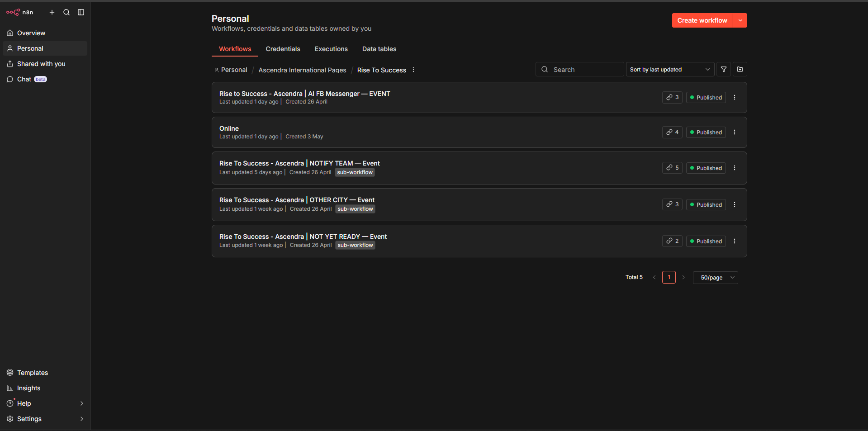Image resolution: width=868 pixels, height=431 pixels.
Task: Click link count 3 on AI FB Messenger row
Action: point(672,97)
